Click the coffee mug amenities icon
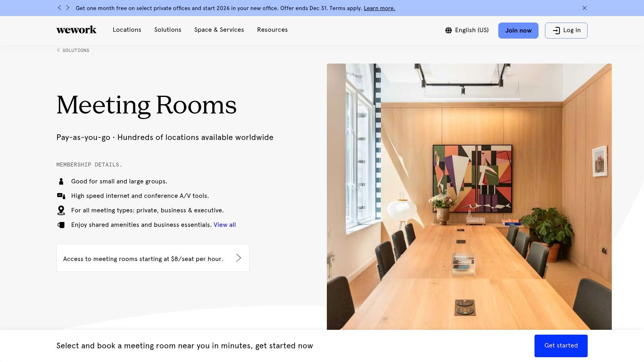This screenshot has width=644, height=362. coord(61,225)
